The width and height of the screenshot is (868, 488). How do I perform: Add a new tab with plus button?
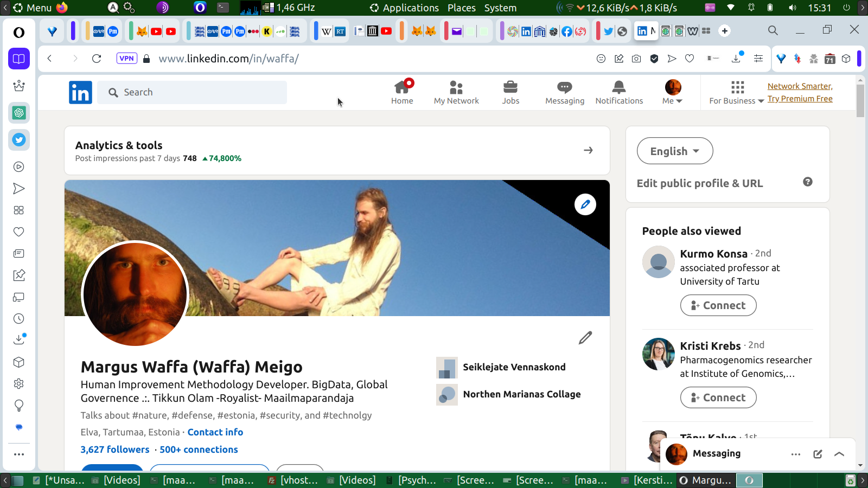(725, 31)
